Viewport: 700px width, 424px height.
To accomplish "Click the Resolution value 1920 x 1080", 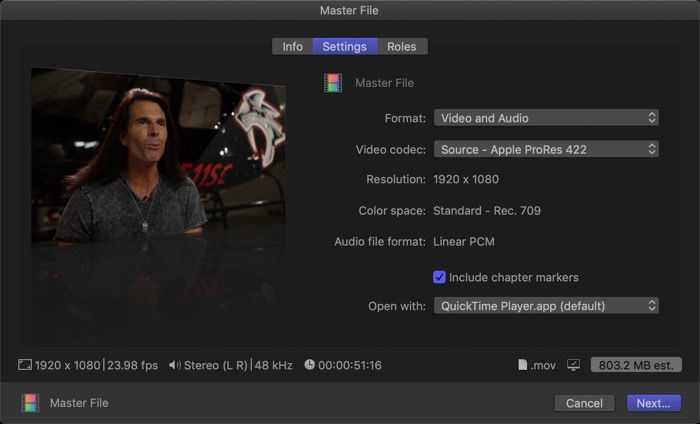I will (x=466, y=179).
